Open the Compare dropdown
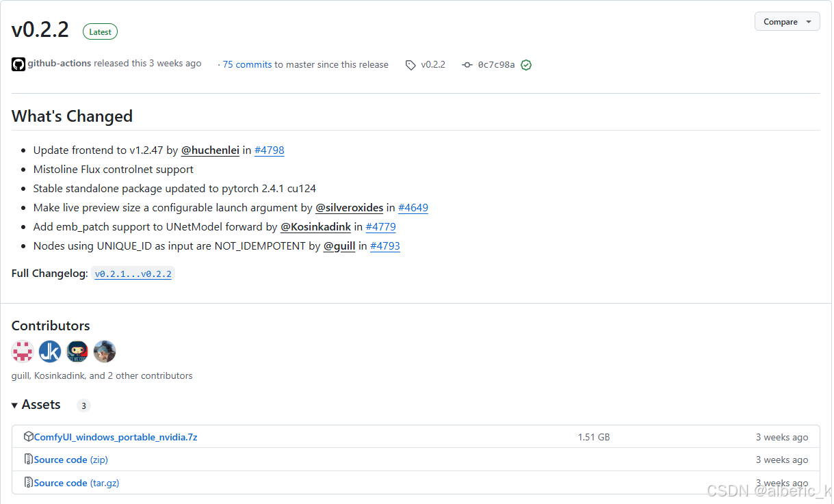Viewport: 834px width, 504px height. tap(787, 22)
